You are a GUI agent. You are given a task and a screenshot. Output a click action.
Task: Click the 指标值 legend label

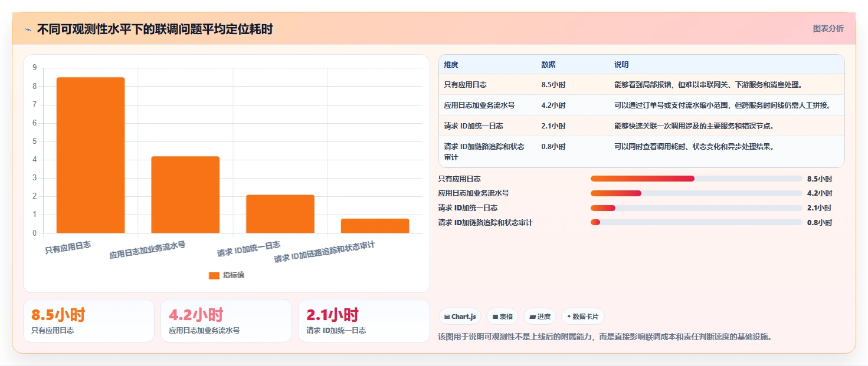click(234, 275)
